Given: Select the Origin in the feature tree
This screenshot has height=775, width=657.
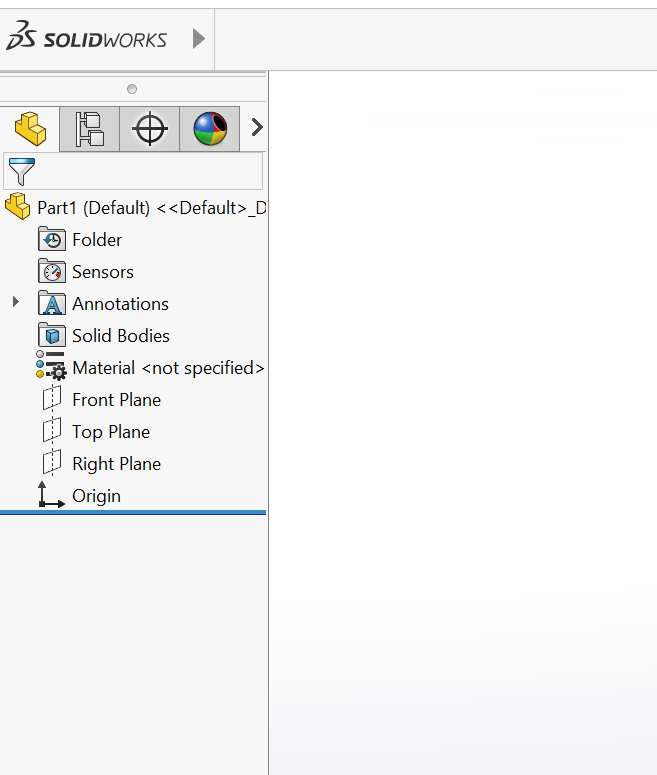Looking at the screenshot, I should tap(96, 496).
